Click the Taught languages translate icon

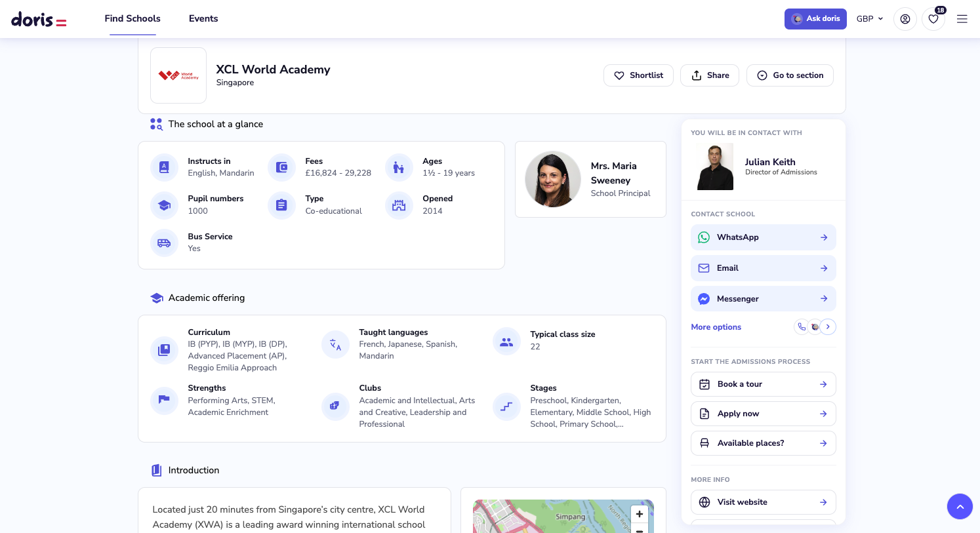point(335,344)
